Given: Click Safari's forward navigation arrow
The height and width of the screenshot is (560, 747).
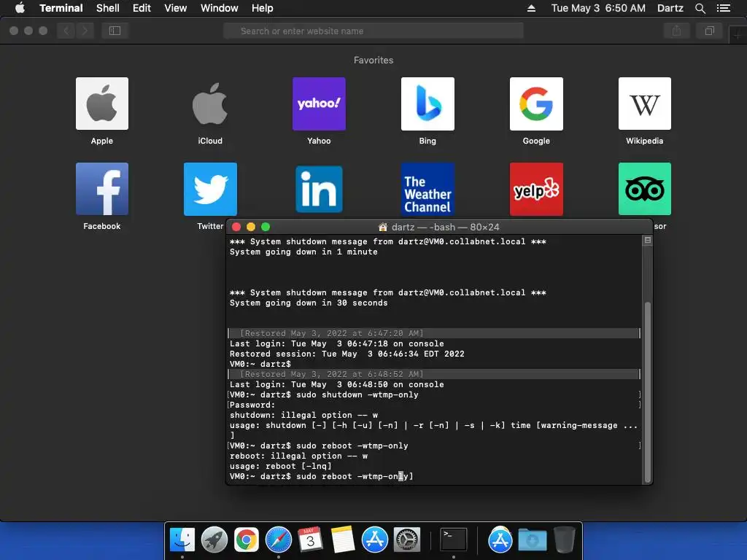Looking at the screenshot, I should coord(85,31).
